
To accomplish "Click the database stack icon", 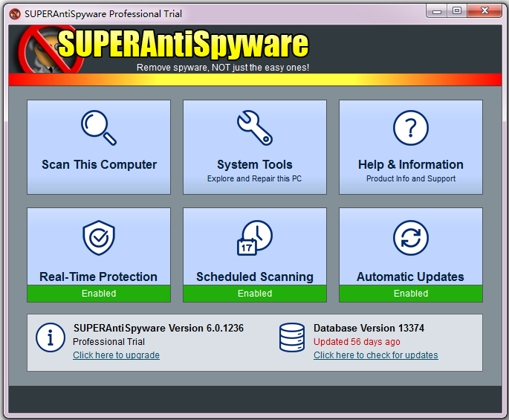I will [292, 337].
